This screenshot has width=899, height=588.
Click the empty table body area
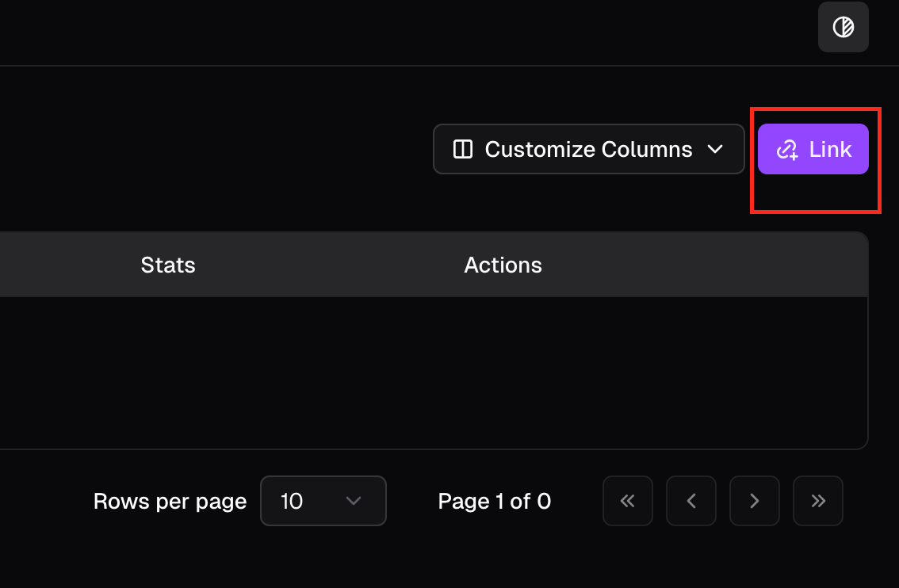pyautogui.click(x=428, y=372)
